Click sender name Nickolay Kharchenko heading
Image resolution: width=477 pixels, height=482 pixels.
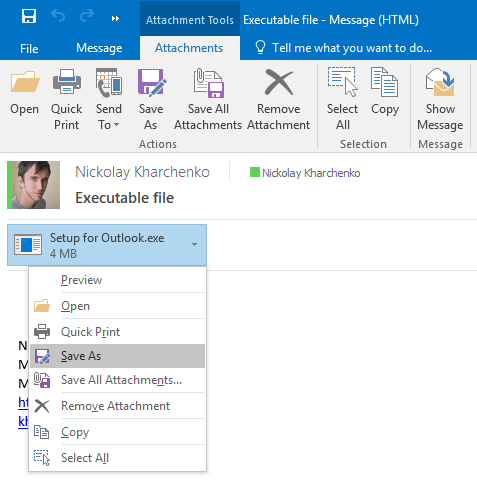(x=142, y=172)
